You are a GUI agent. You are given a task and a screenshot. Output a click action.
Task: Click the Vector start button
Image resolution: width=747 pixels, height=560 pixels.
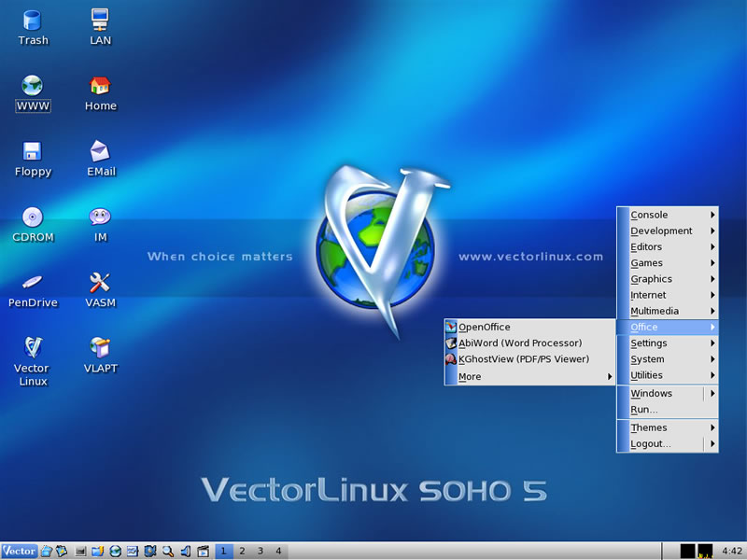pos(19,551)
